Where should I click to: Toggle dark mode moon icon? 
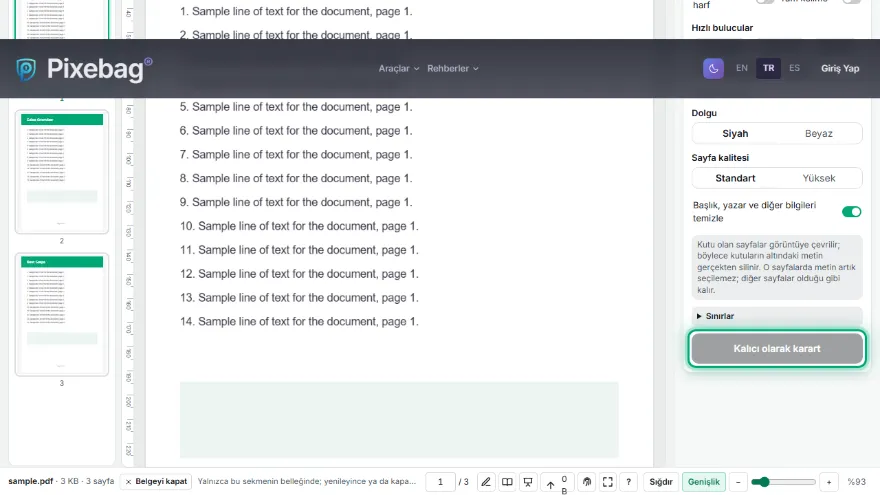tap(713, 68)
